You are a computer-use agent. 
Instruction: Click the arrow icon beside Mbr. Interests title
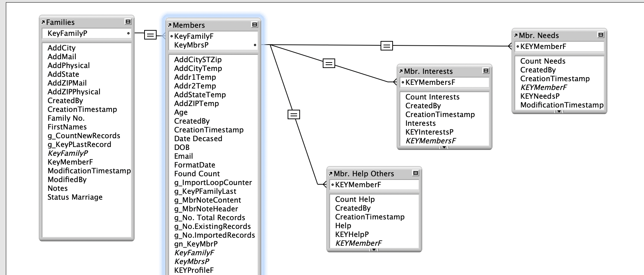(401, 71)
